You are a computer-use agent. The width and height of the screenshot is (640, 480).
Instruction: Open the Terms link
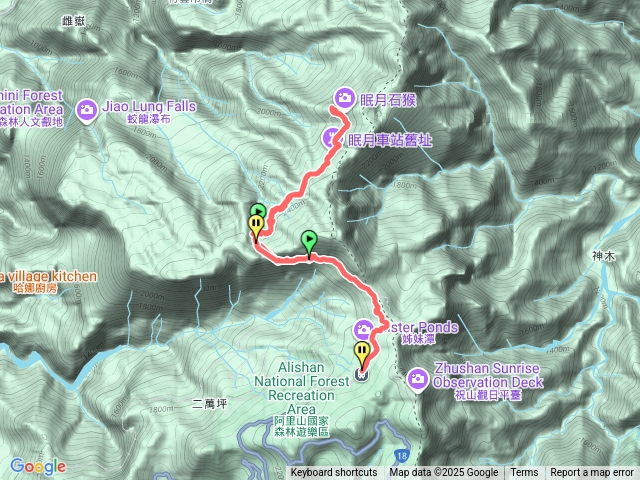pyautogui.click(x=524, y=473)
